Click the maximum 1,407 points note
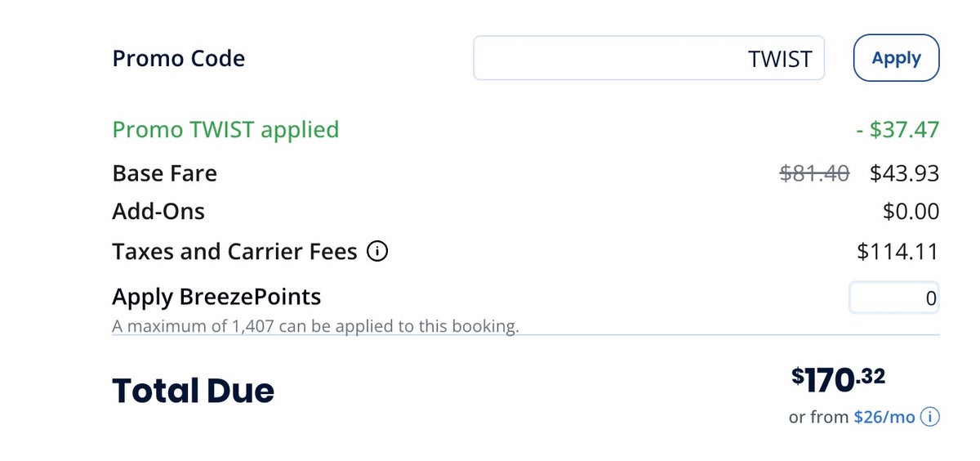Image resolution: width=980 pixels, height=461 pixels. (x=315, y=326)
